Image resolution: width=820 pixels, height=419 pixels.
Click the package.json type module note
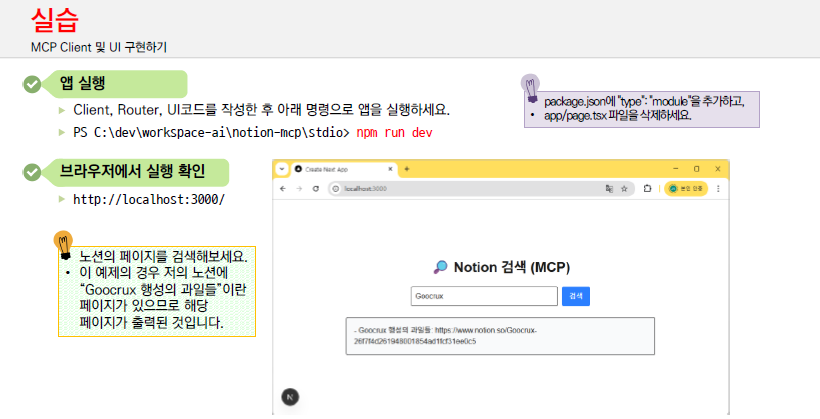point(644,101)
